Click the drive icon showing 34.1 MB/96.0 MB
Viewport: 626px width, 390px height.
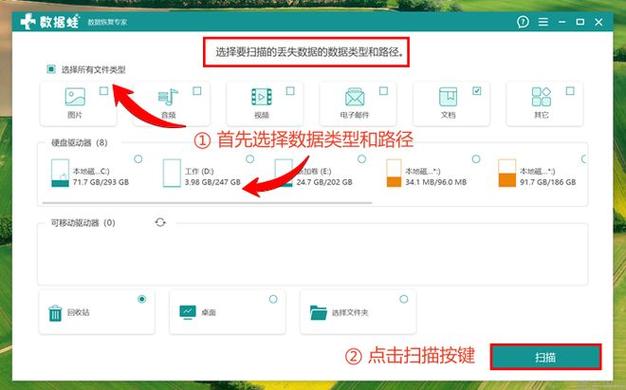394,173
